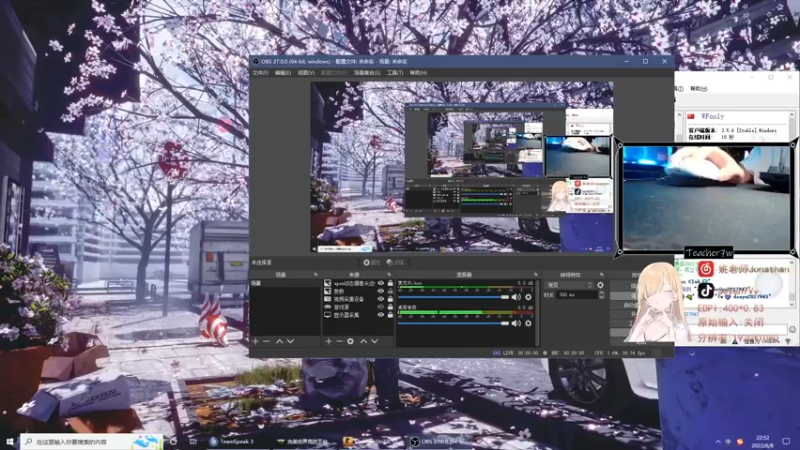Viewport: 800px width, 450px height.
Task: Move source down in Sources panel
Action: click(x=374, y=341)
